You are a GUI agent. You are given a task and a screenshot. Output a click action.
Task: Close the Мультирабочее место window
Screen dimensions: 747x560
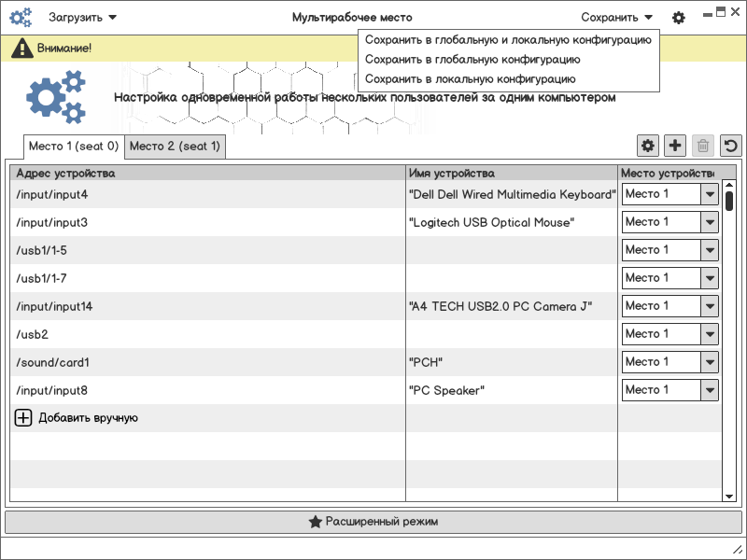735,12
